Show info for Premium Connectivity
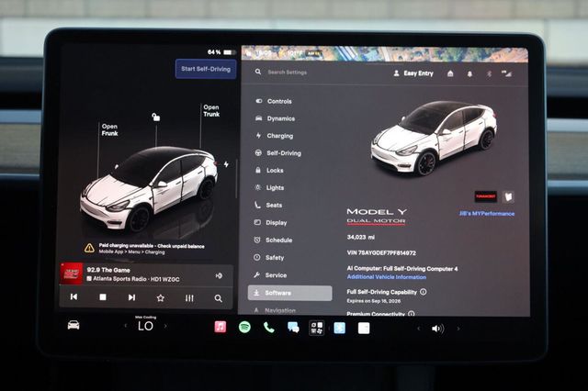The height and width of the screenshot is (391, 588). (412, 314)
